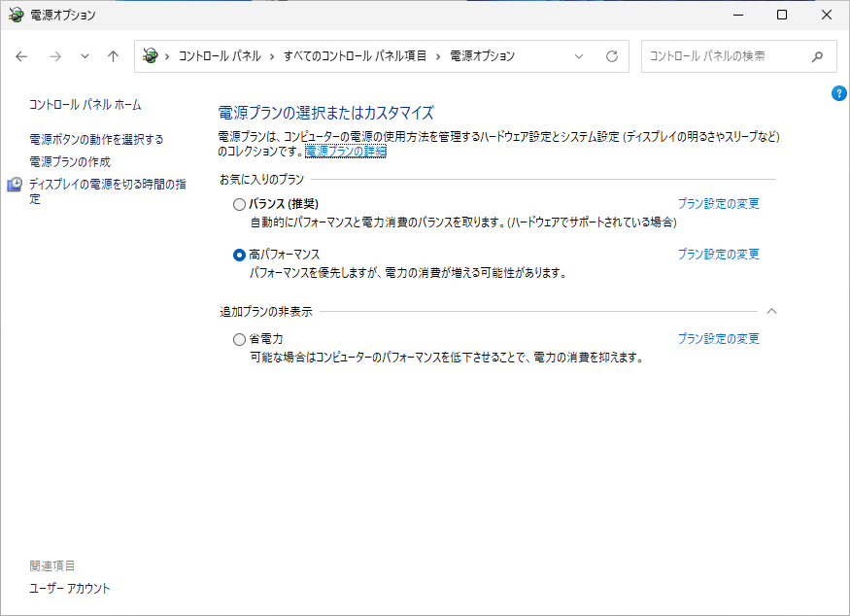The image size is (850, 616).
Task: Collapse the 追加プランの非表示 section
Action: coord(772,311)
